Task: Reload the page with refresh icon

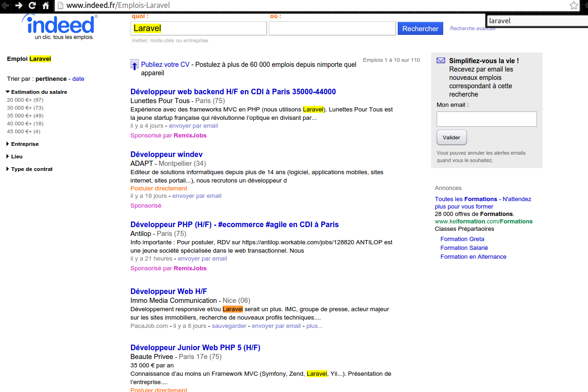Action: click(x=32, y=6)
